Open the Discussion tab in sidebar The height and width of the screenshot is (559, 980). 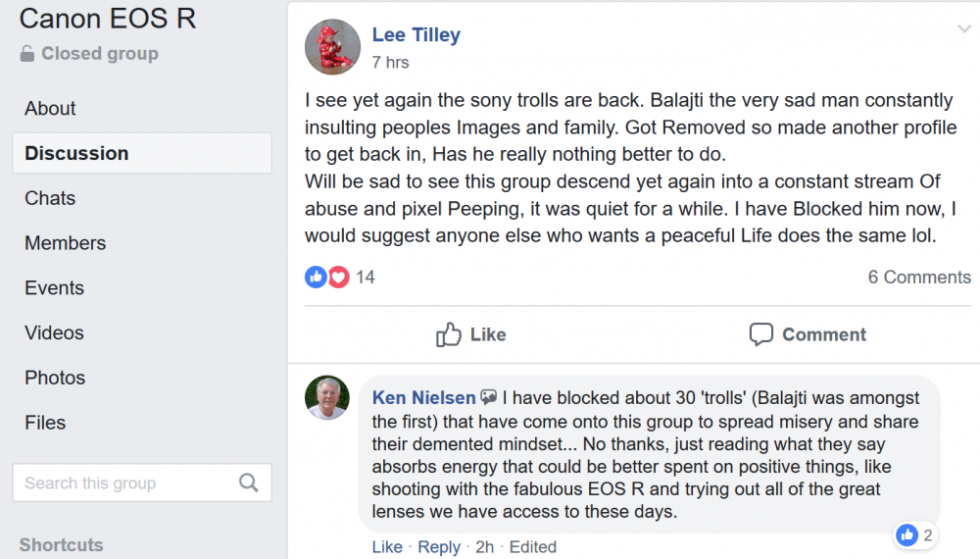(76, 153)
